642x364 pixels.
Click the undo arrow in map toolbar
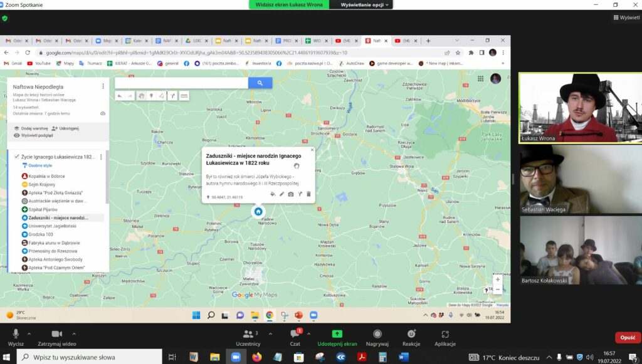click(x=120, y=96)
